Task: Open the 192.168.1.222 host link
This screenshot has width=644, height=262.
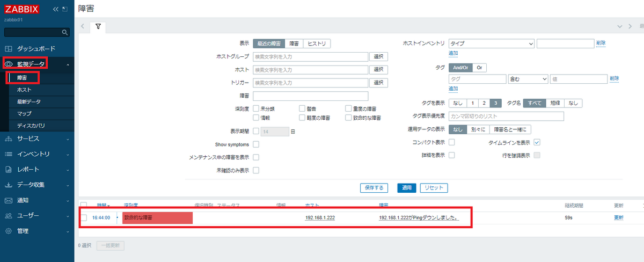Action: 320,217
